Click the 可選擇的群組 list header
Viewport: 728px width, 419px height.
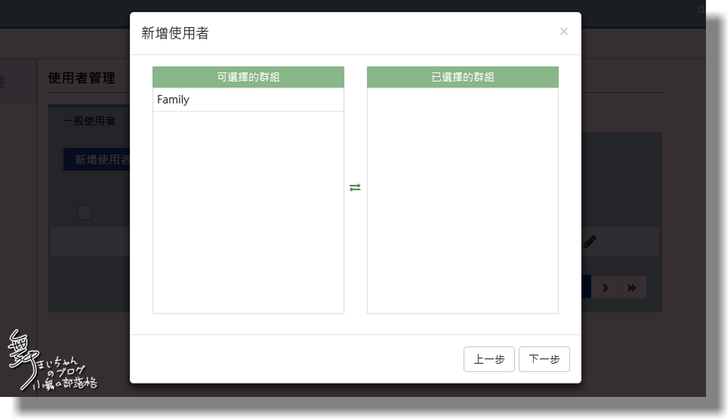coord(248,77)
